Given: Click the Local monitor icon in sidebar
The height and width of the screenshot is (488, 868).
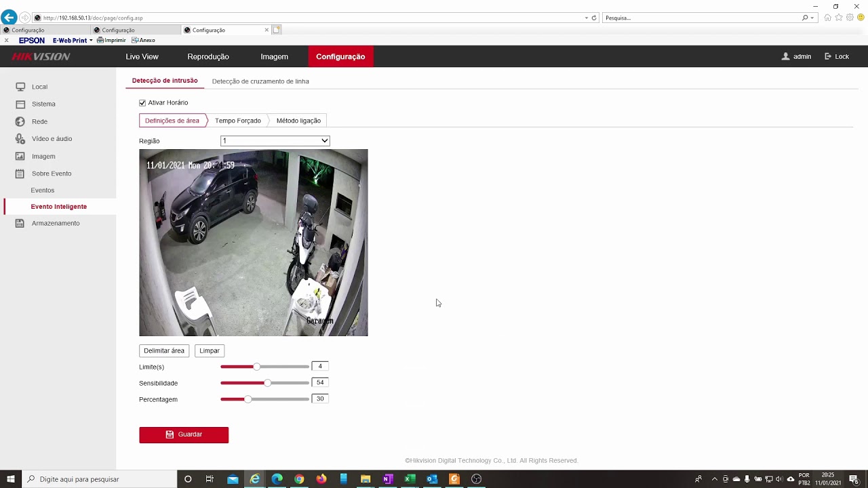Looking at the screenshot, I should (x=20, y=87).
